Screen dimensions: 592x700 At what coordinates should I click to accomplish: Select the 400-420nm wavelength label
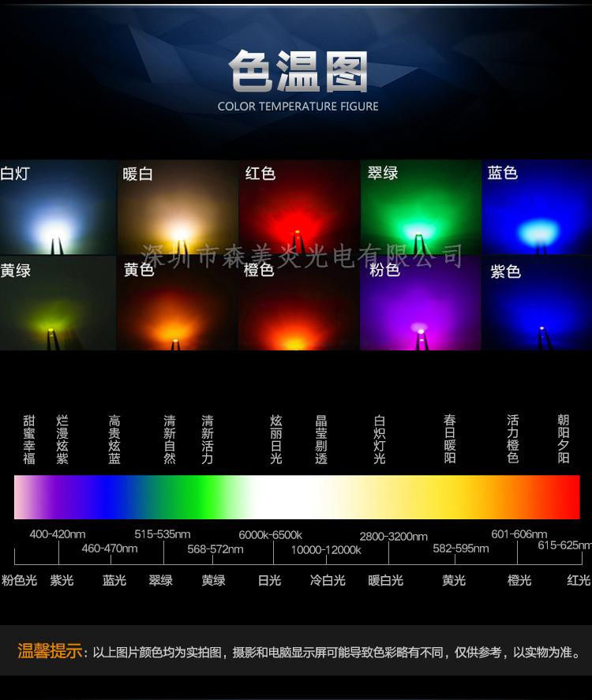pos(58,534)
